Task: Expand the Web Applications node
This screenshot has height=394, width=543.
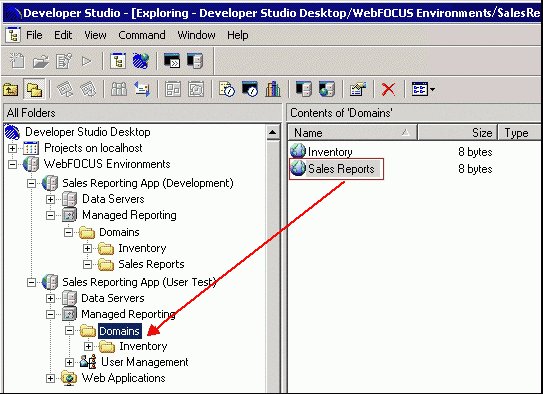Action: coord(50,378)
